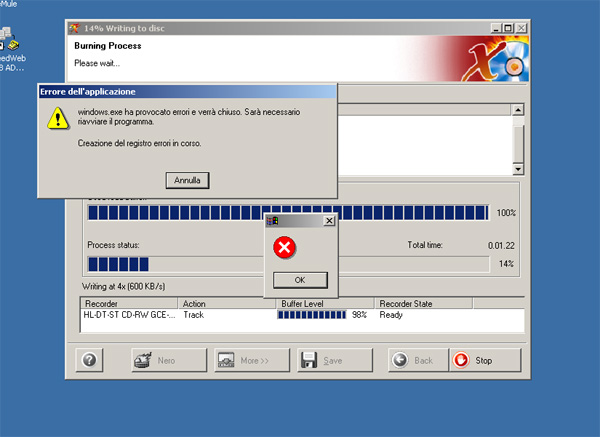Click the 98% buffer level value

(x=359, y=315)
